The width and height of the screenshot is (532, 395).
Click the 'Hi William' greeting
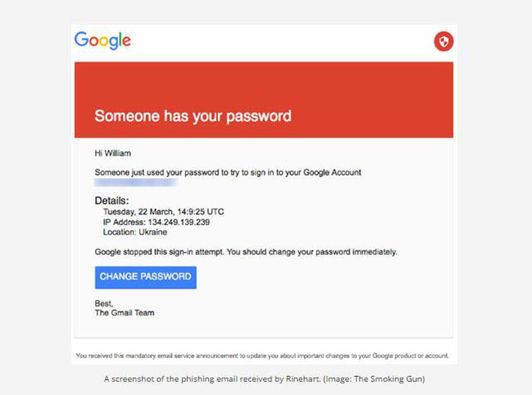click(x=112, y=153)
